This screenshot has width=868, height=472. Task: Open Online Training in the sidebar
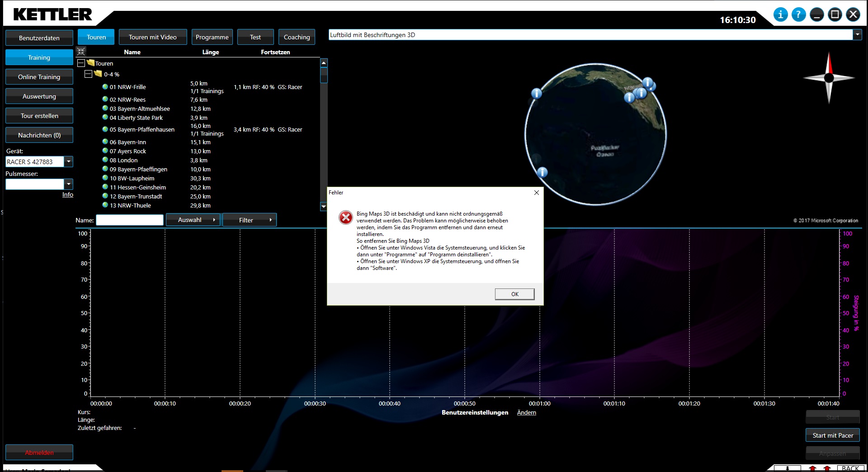pos(39,77)
